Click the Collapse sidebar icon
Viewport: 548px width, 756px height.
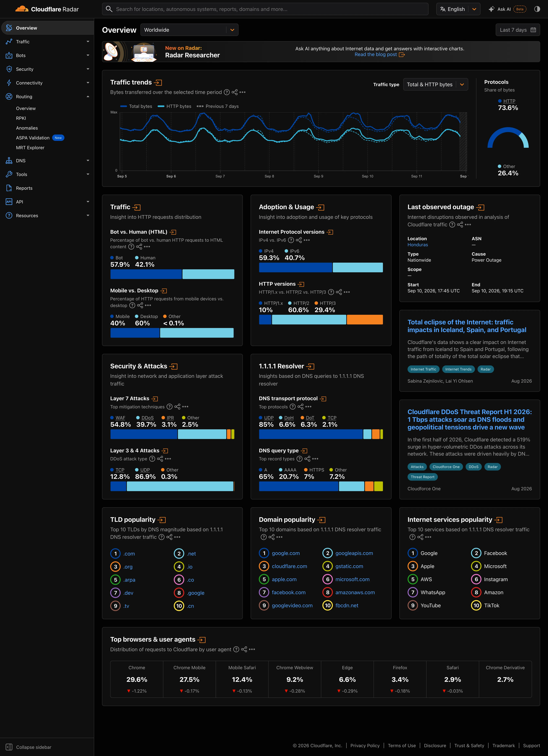[9, 747]
